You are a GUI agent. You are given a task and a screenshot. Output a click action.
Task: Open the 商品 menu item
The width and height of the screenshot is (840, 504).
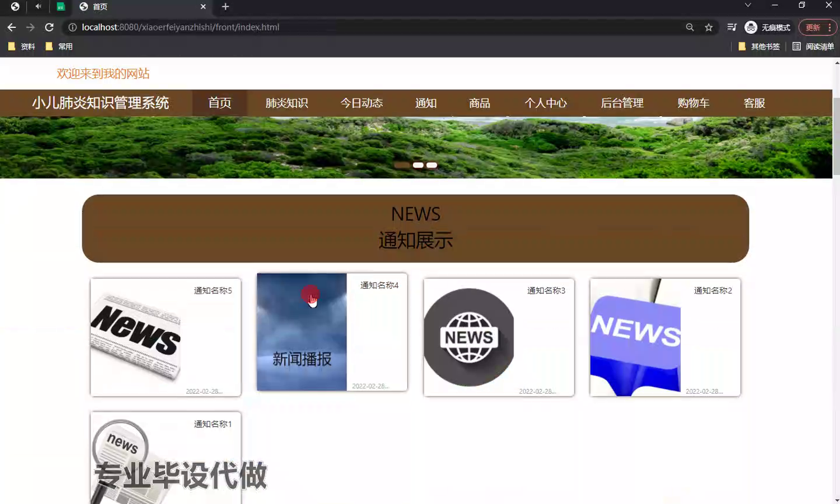tap(480, 103)
